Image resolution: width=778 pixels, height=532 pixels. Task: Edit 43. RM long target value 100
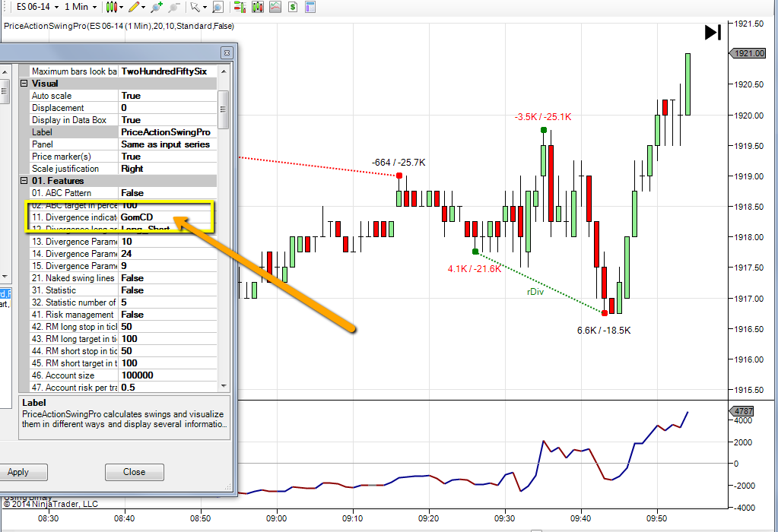click(x=168, y=339)
